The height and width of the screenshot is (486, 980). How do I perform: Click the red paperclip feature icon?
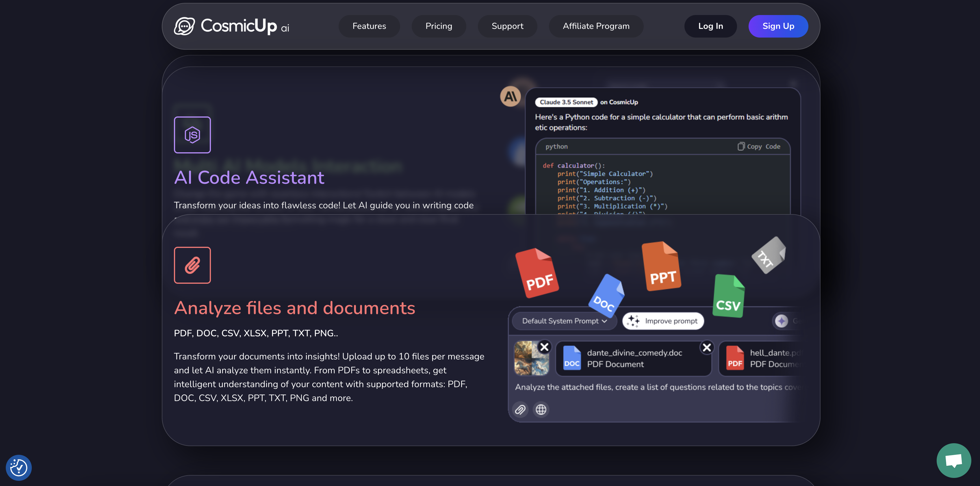coord(192,265)
